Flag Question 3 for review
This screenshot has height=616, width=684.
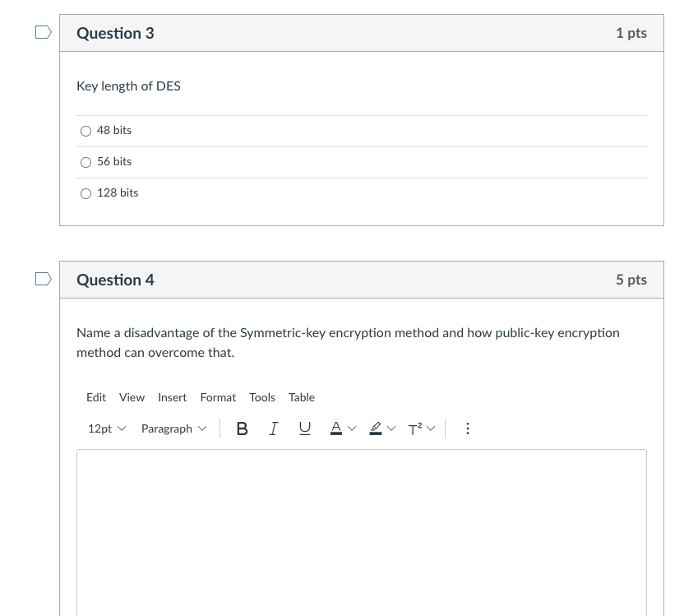[x=44, y=32]
